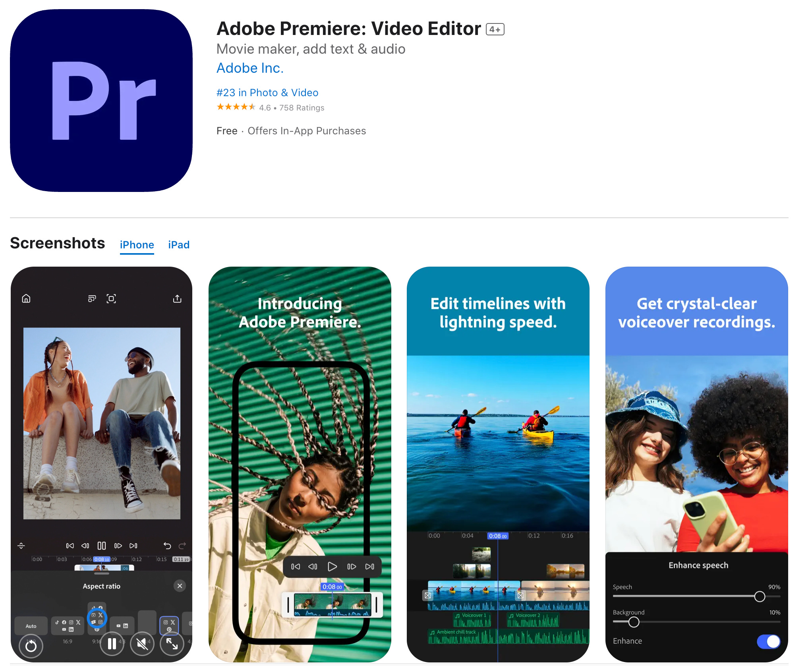Click the undo arrow in first screenshot
812x666 pixels.
[x=167, y=546]
